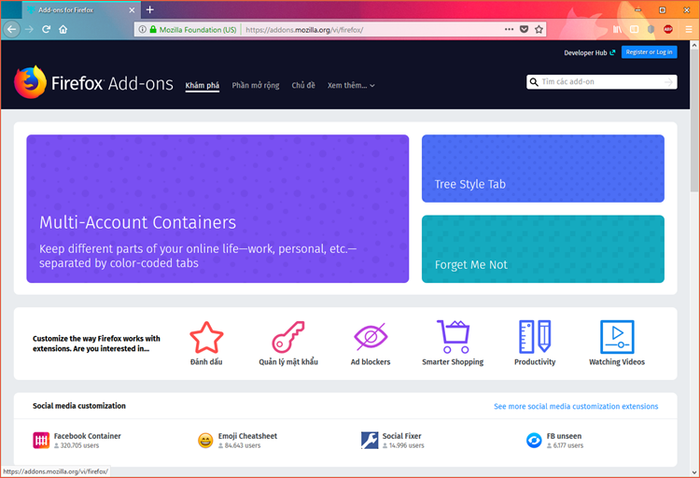Select the Quản lý mật khẩu key icon
Viewport: 700px width, 478px height.
(x=288, y=337)
